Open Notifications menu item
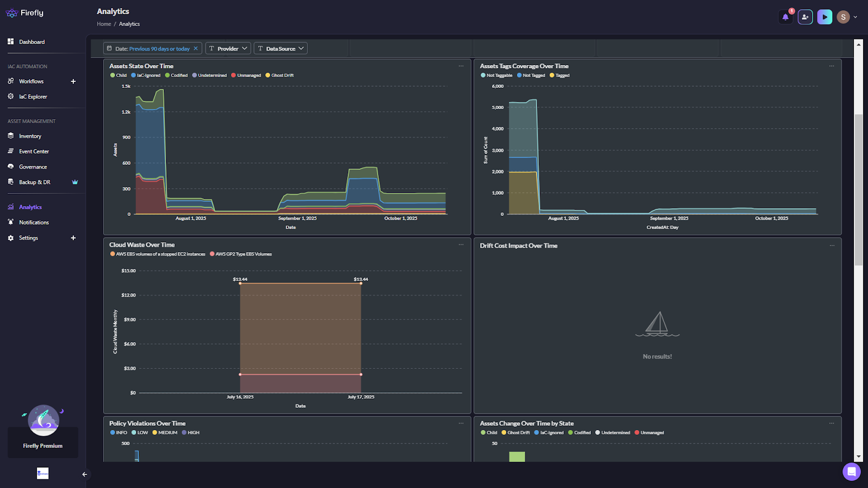This screenshot has width=868, height=488. tap(34, 222)
